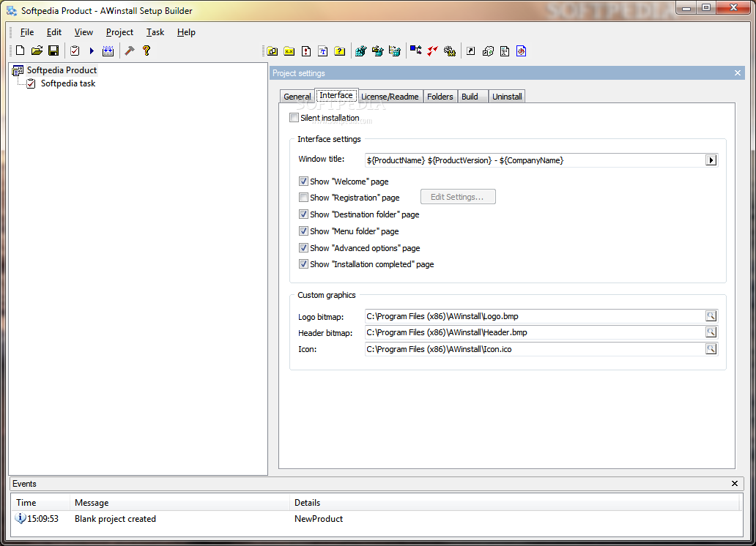Click the Header bitmap path field
The height and width of the screenshot is (546, 756).
(535, 332)
